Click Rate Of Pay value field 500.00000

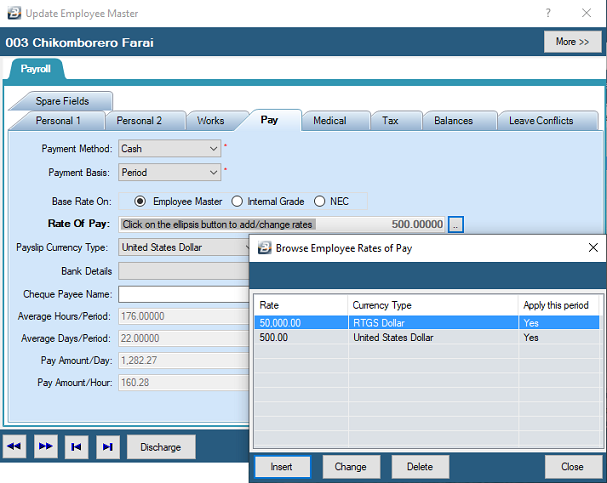click(x=281, y=224)
